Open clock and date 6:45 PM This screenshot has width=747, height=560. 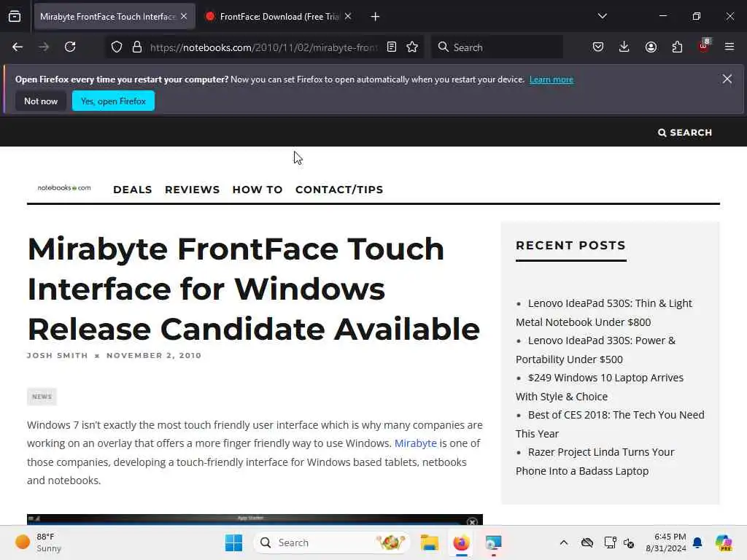click(666, 542)
